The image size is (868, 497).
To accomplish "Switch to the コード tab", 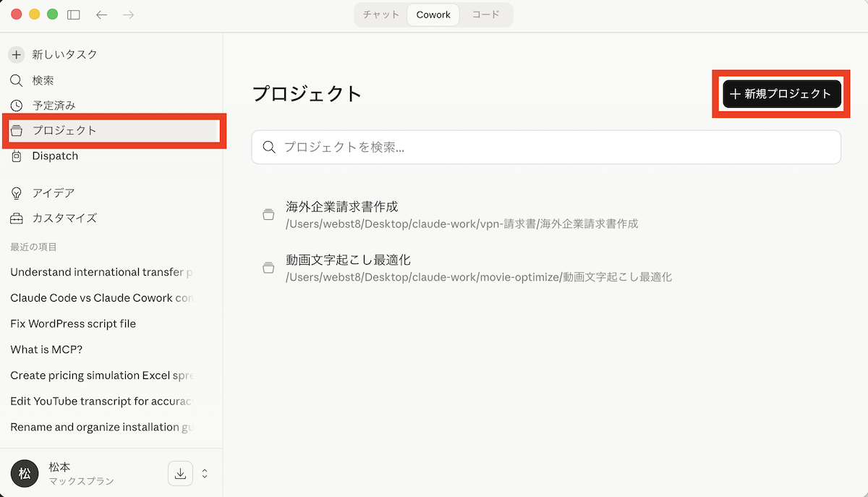I will point(485,14).
